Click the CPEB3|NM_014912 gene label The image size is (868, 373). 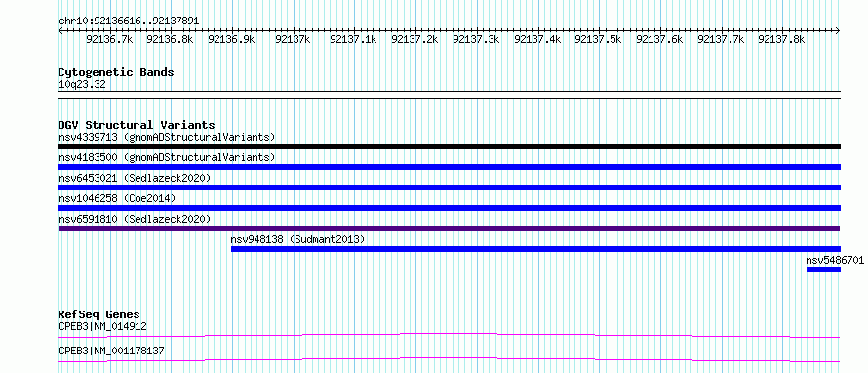click(x=102, y=326)
